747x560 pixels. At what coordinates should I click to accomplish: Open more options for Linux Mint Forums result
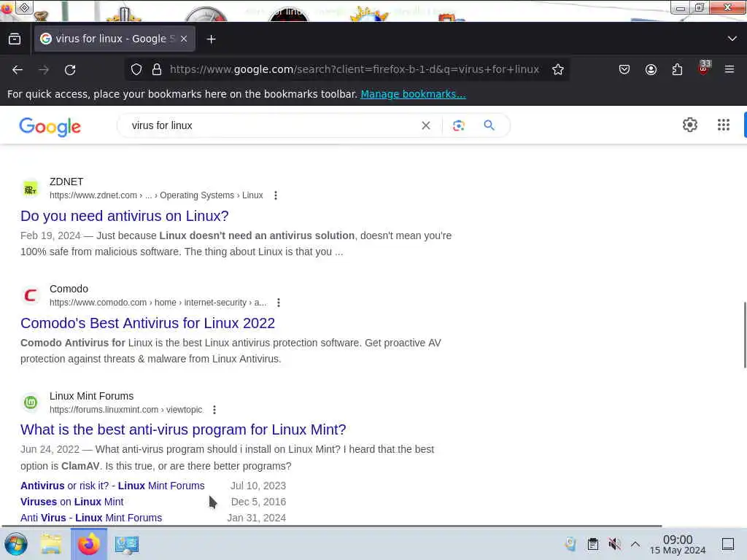214,410
